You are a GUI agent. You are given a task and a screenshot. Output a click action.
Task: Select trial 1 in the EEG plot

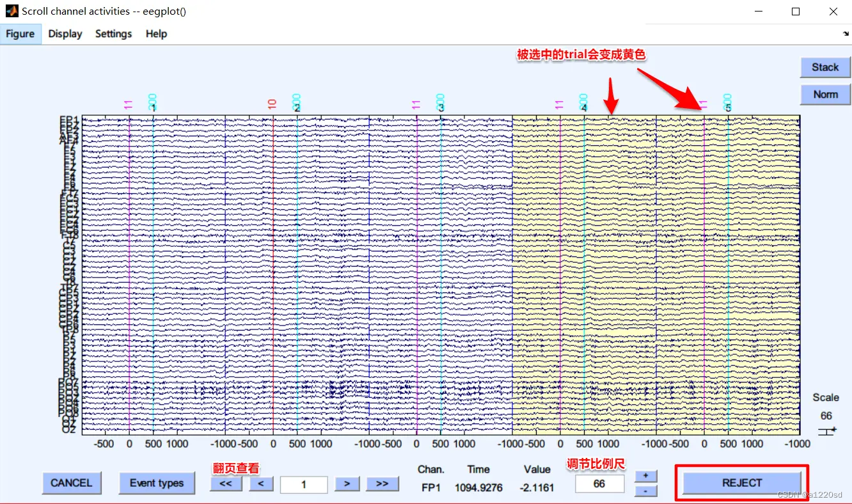tap(154, 275)
